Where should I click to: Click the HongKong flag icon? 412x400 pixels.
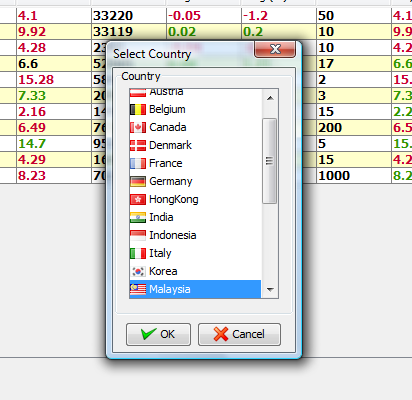coord(138,199)
